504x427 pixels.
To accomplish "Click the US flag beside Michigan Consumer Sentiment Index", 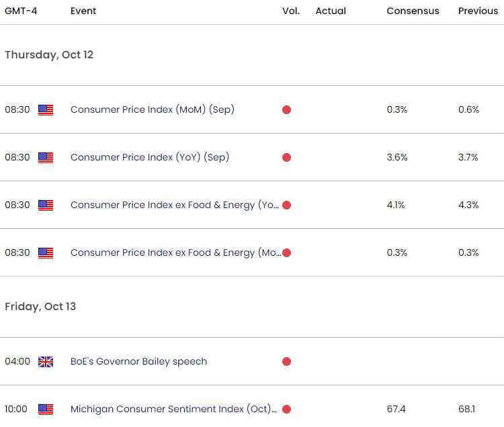I will 46,409.
